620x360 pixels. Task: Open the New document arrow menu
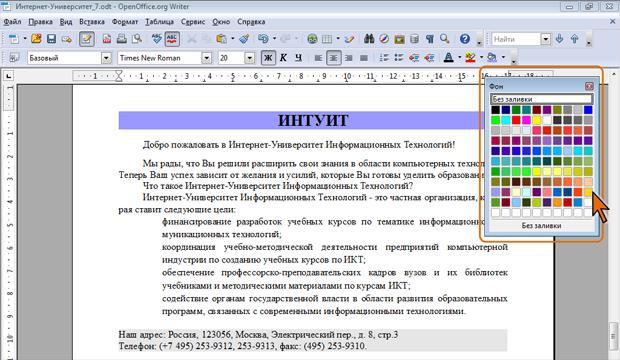[x=25, y=39]
